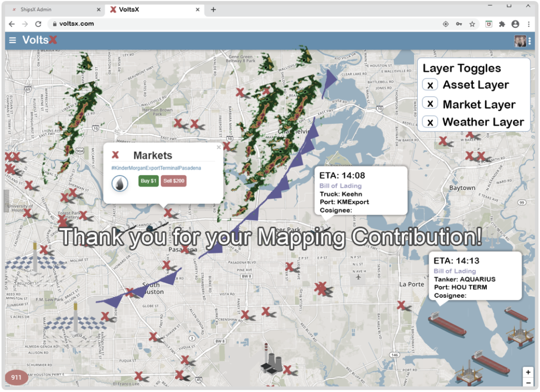Go forward in browser history
540x392 pixels.
pos(25,24)
